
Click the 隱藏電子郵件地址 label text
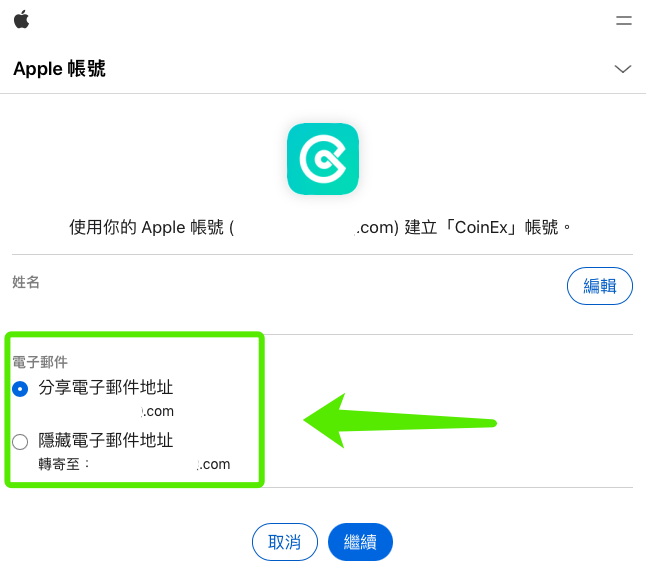click(106, 440)
